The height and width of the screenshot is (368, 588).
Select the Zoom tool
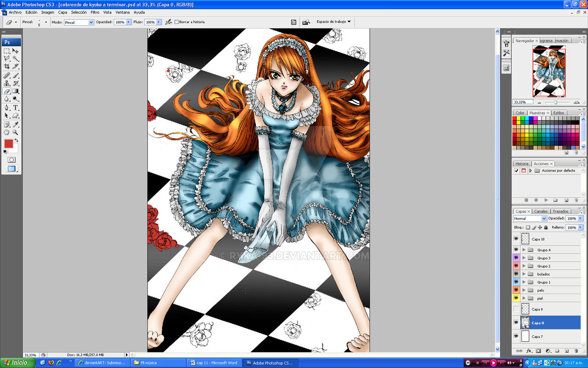tap(16, 132)
